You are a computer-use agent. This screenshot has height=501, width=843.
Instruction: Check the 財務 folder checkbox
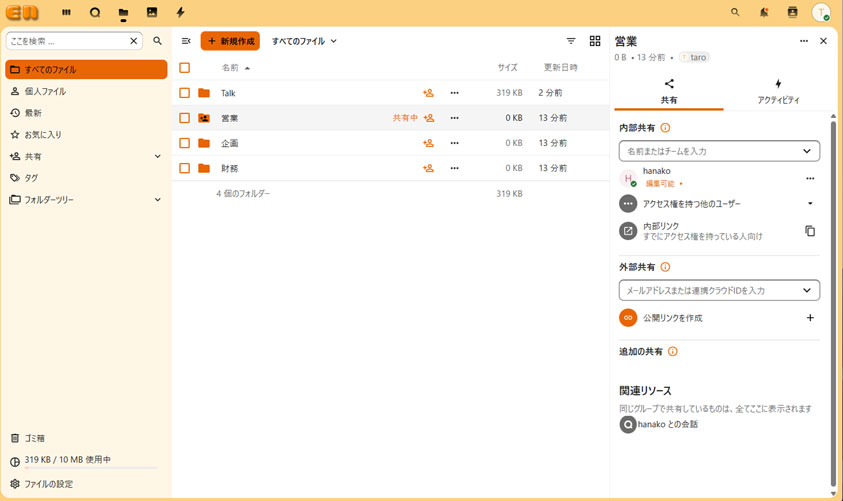[x=184, y=168]
